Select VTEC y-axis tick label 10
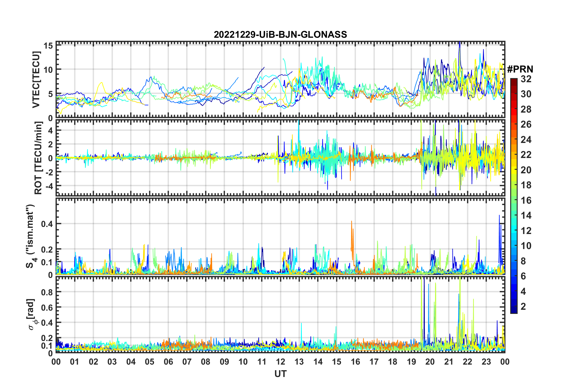The height and width of the screenshot is (392, 561). [48, 70]
